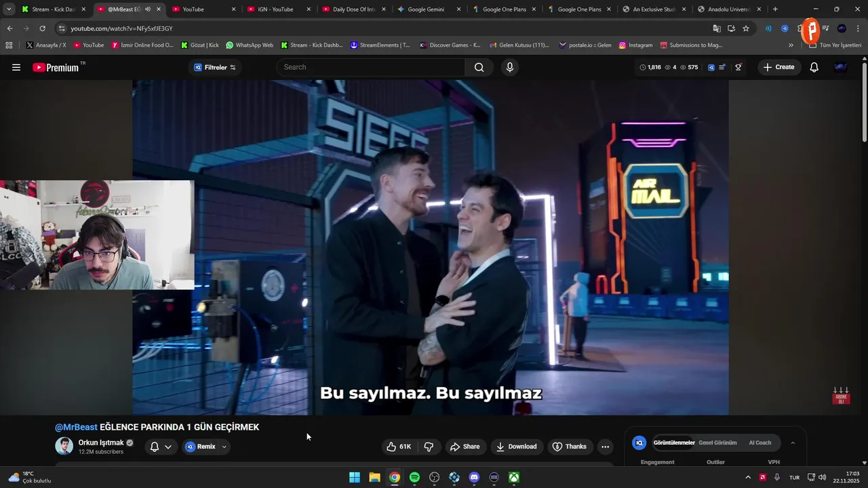
Task: Open a new browser tab
Action: click(x=775, y=9)
